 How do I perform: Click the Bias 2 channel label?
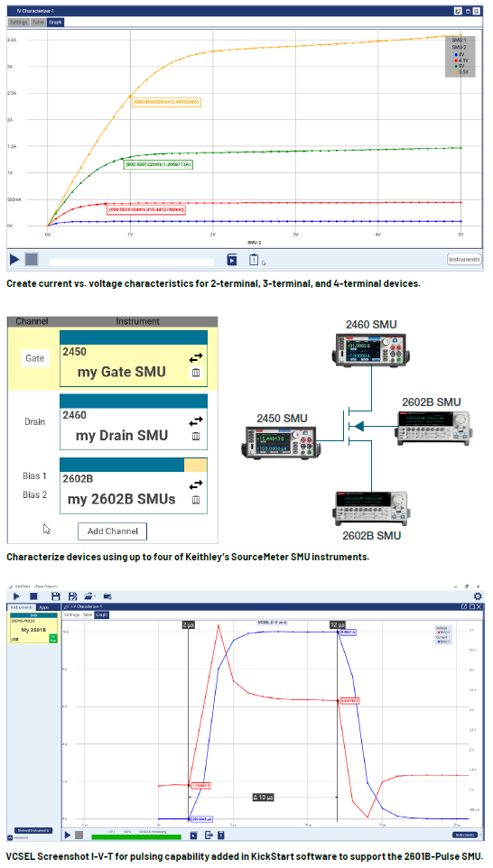[34, 494]
